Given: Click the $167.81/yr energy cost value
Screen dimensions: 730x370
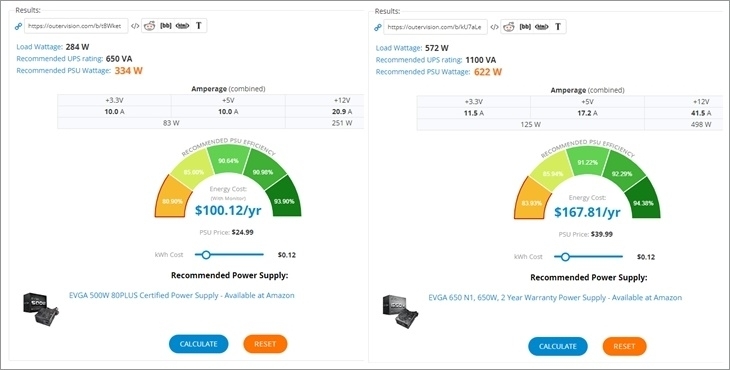Looking at the screenshot, I should (588, 212).
